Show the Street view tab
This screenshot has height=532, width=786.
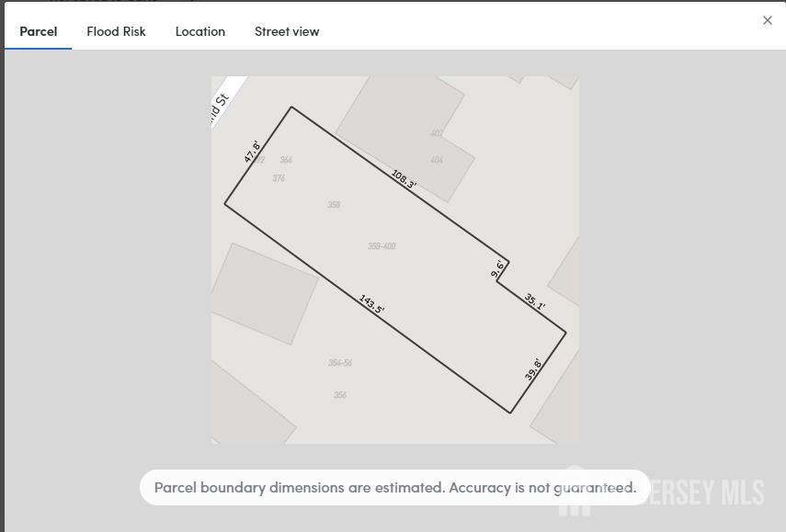click(x=287, y=31)
